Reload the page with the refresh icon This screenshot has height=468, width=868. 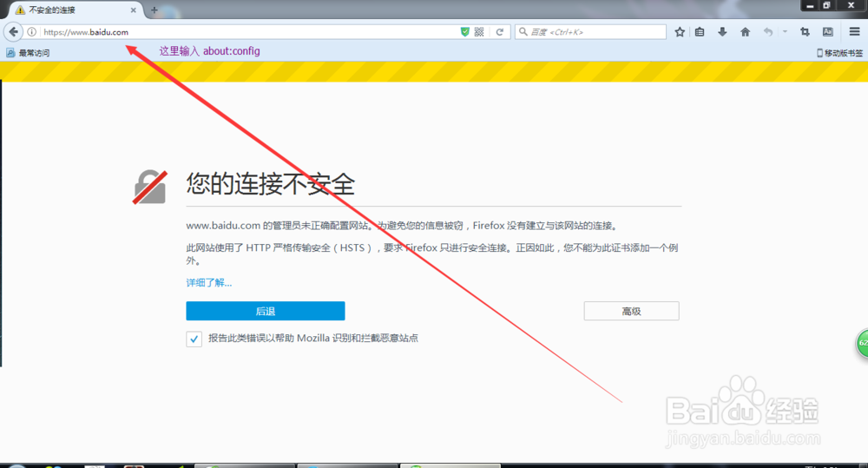click(x=499, y=32)
